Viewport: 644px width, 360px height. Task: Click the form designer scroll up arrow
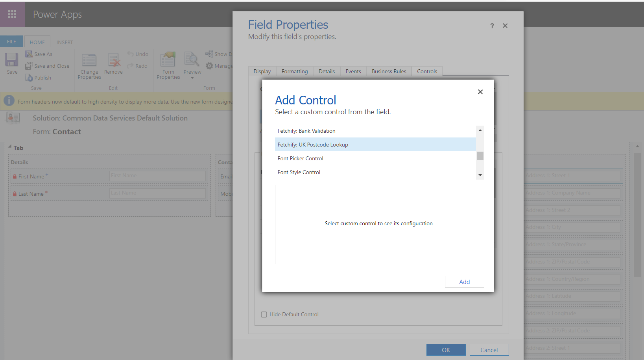coord(637,147)
